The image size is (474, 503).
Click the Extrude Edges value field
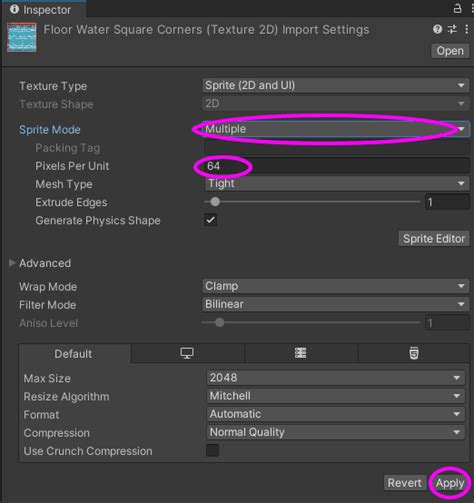click(447, 202)
